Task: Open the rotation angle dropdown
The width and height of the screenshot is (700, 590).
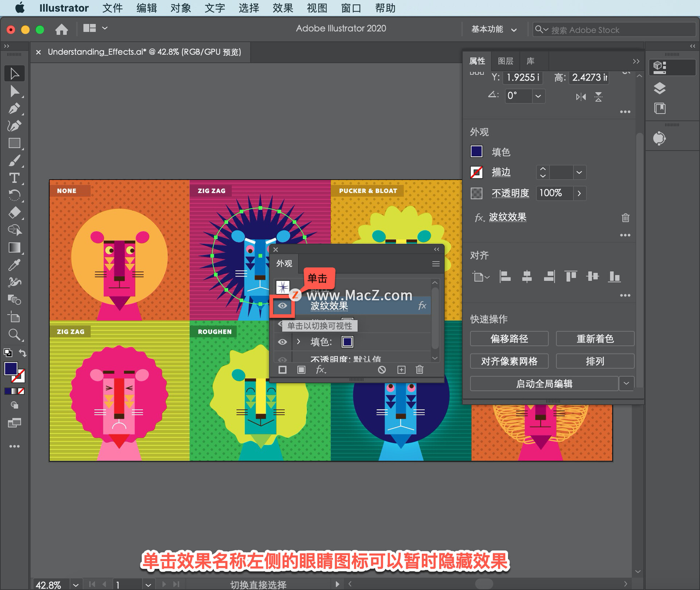Action: point(538,96)
